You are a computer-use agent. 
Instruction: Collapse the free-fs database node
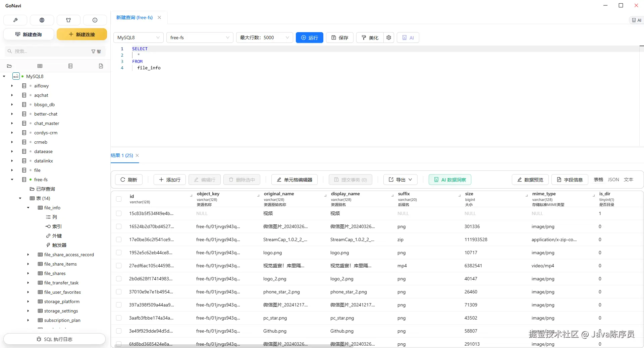(x=12, y=180)
